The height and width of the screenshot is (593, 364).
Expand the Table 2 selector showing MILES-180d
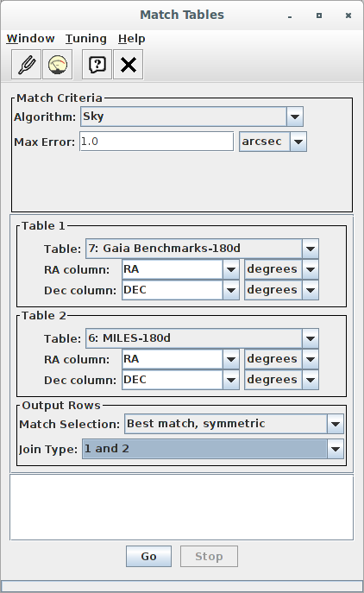point(202,338)
